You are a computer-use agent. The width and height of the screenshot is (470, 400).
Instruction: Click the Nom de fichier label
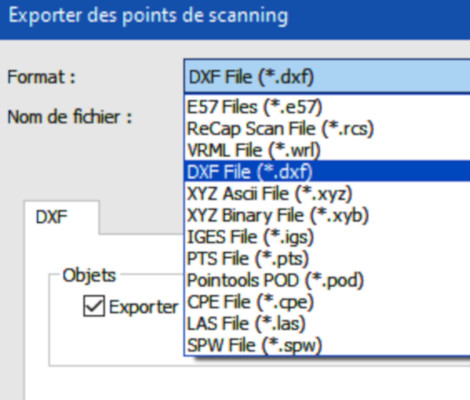click(70, 117)
